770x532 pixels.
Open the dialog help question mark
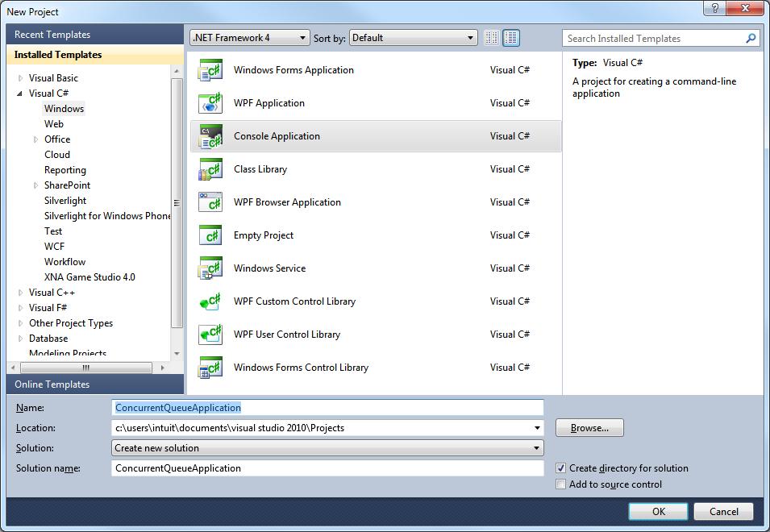(714, 8)
